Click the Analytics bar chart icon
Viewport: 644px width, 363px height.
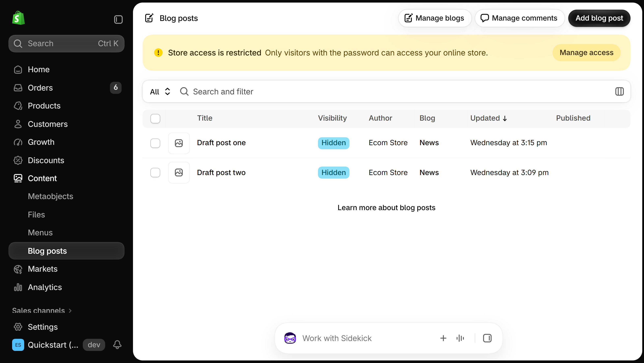[18, 287]
